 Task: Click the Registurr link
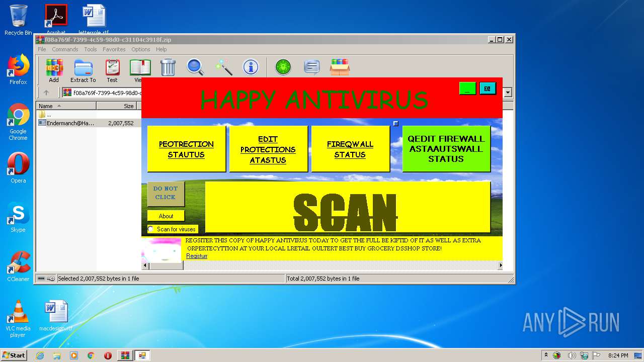coord(197,256)
